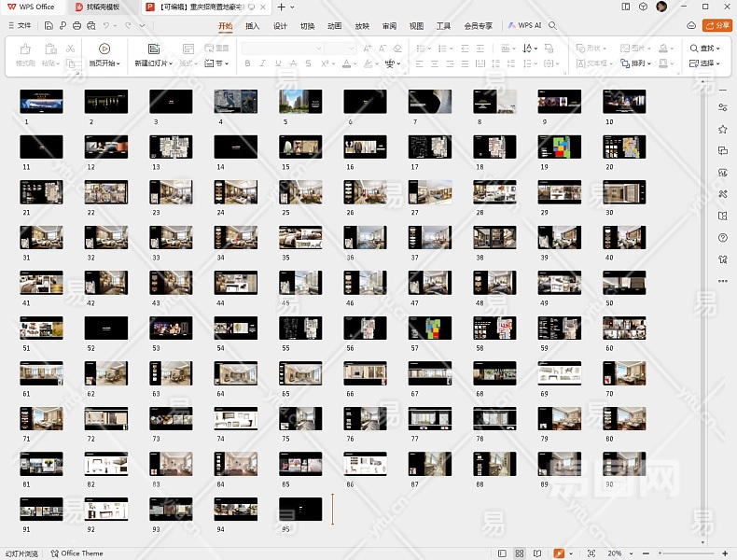737x560 pixels.
Task: Select slide 52 thumbnail
Action: tap(106, 328)
